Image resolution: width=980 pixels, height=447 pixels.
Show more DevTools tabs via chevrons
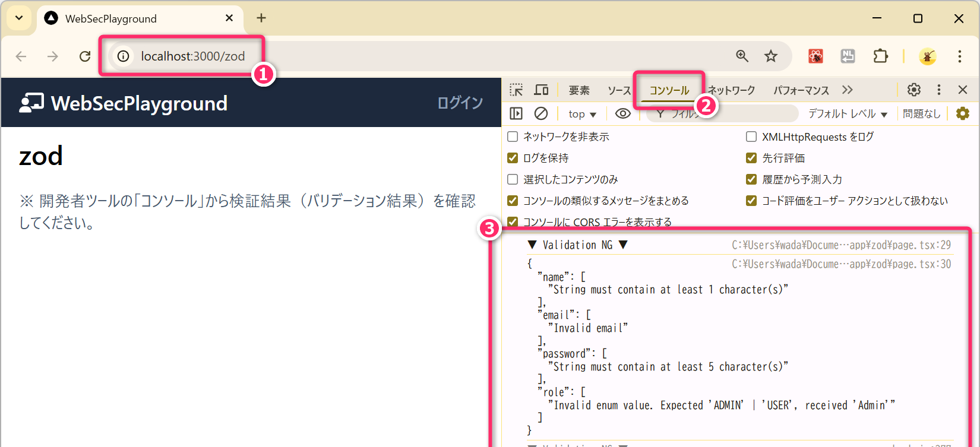(848, 90)
